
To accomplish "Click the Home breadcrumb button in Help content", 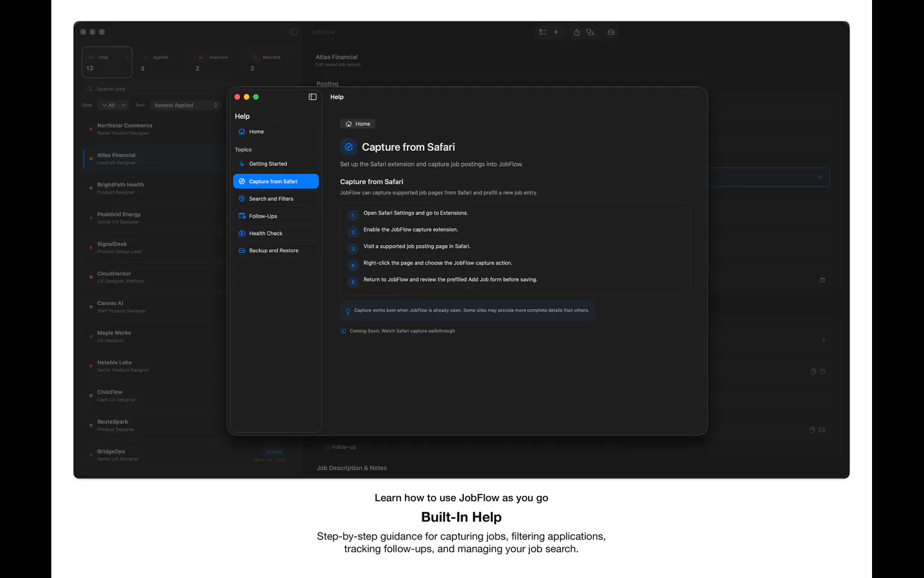I will (x=357, y=124).
